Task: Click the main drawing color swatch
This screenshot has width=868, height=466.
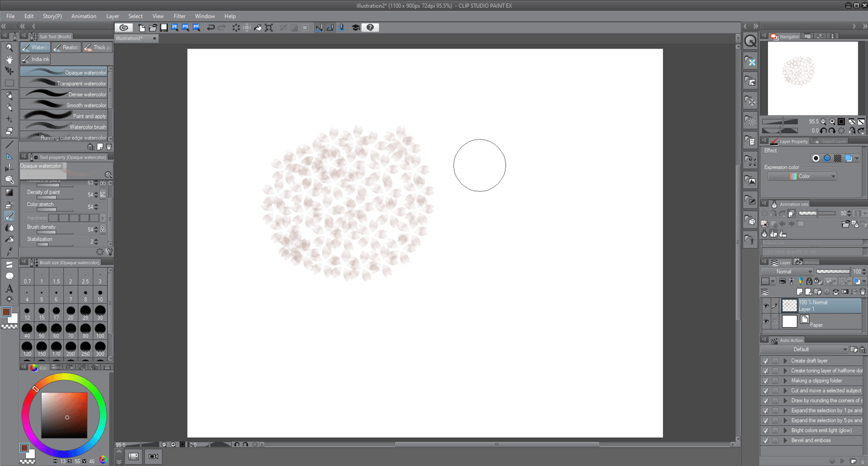Action: point(6,312)
